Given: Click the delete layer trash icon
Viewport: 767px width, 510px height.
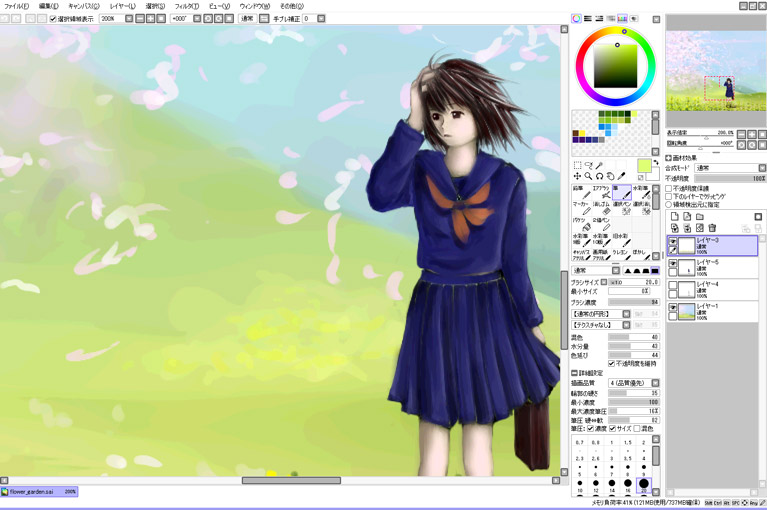Looking at the screenshot, I should click(x=712, y=228).
